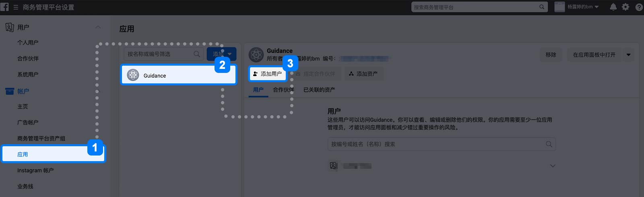Click the 添加用户 button
The width and height of the screenshot is (644, 197).
click(267, 74)
